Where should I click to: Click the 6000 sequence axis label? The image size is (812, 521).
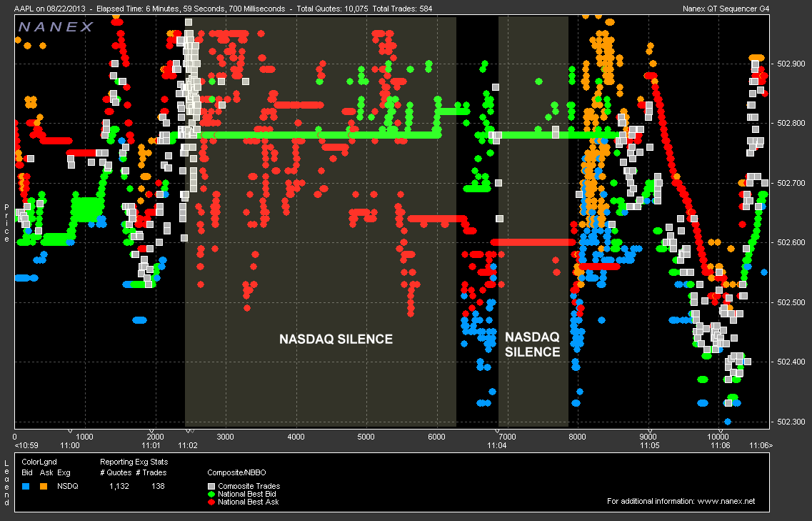click(436, 437)
